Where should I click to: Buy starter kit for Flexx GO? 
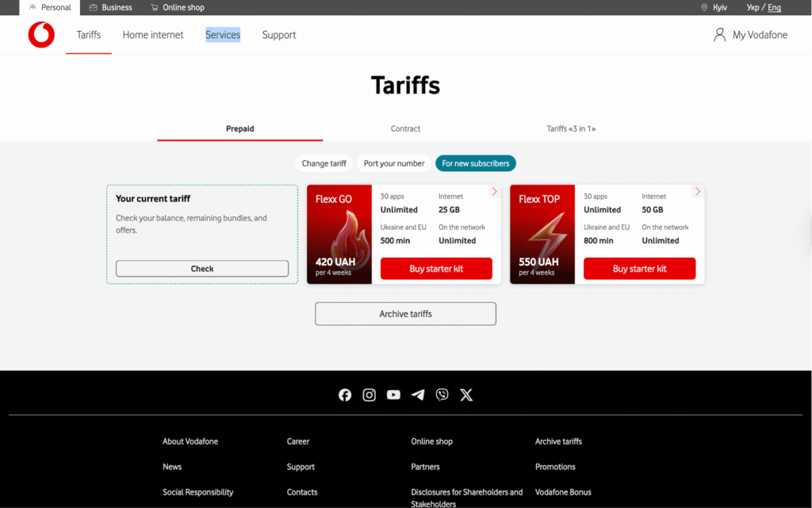click(436, 269)
